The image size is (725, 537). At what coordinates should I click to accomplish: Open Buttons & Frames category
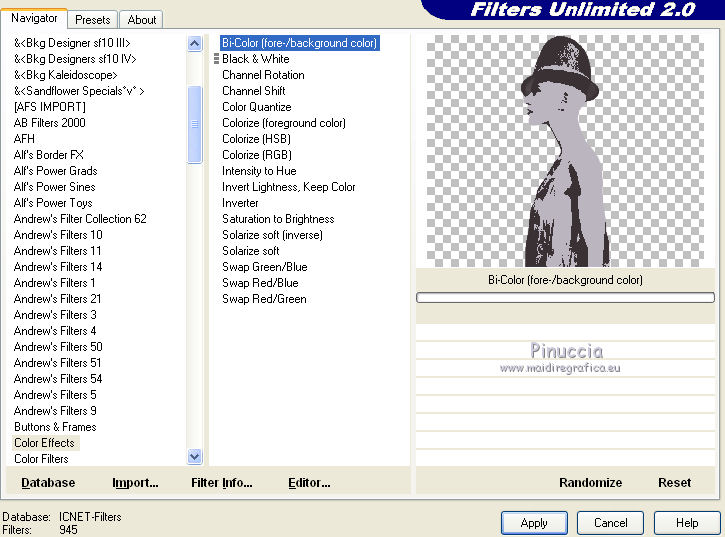coord(55,427)
